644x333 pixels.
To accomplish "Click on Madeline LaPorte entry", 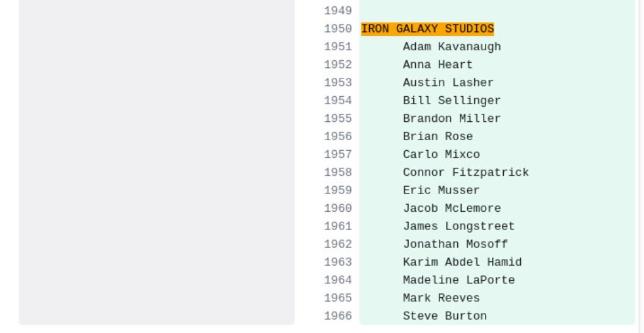I will tap(458, 280).
